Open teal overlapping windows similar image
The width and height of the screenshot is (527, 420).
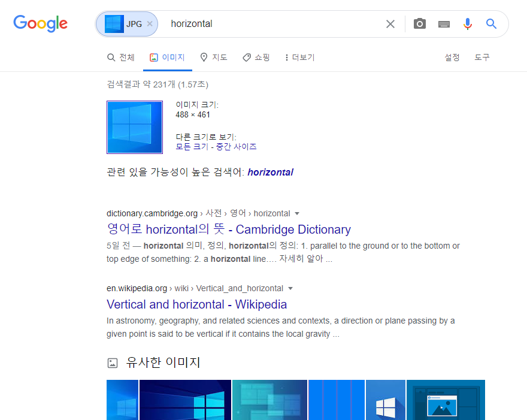coord(269,400)
